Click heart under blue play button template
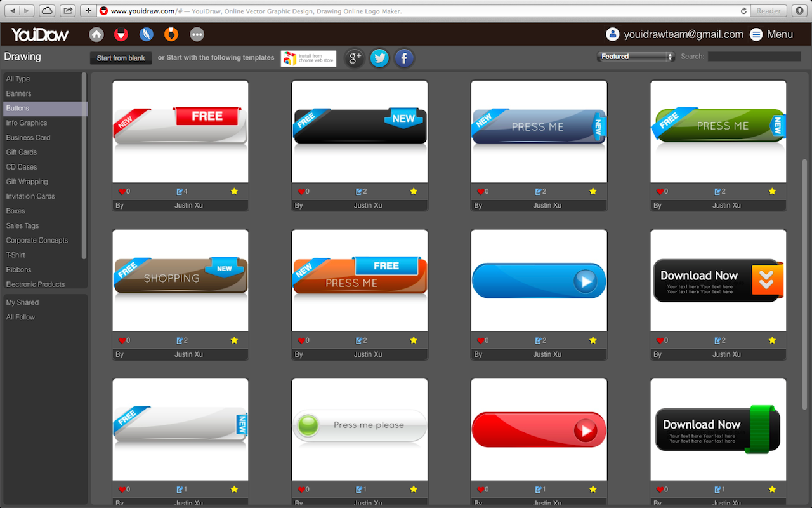The height and width of the screenshot is (508, 812). click(480, 340)
